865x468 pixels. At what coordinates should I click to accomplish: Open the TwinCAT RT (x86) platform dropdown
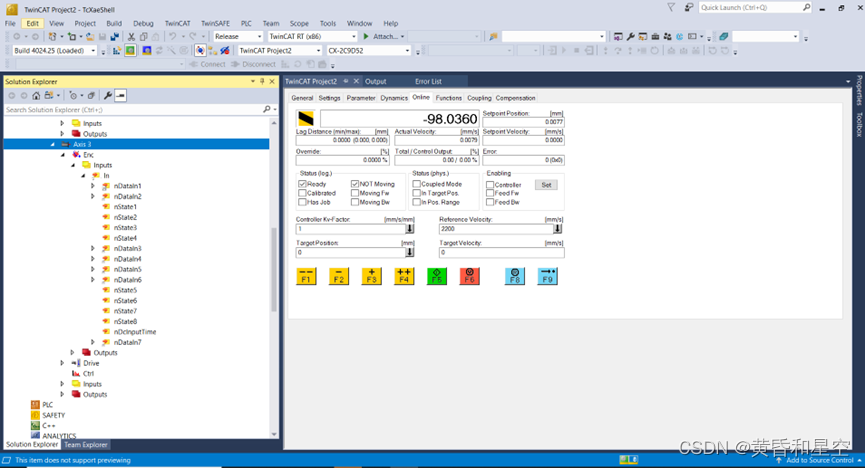point(313,36)
